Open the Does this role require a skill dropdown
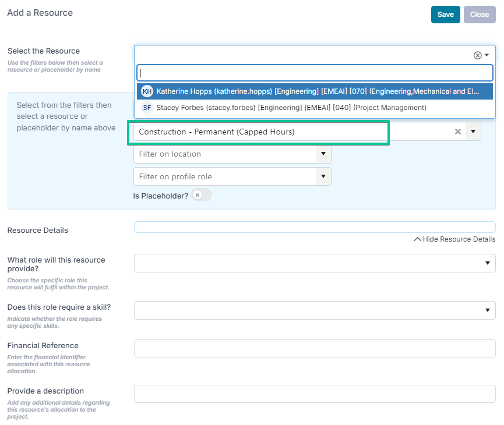This screenshot has width=504, height=425. tap(315, 310)
